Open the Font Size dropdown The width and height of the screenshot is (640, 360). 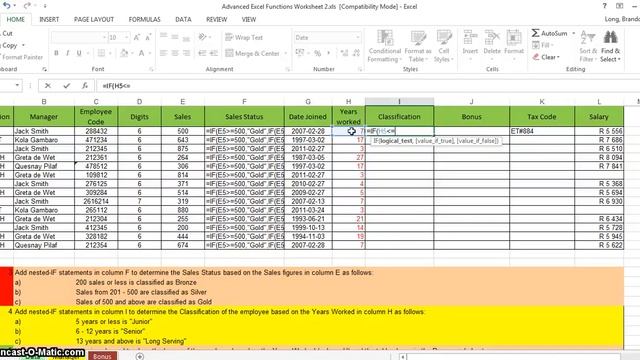click(127, 38)
